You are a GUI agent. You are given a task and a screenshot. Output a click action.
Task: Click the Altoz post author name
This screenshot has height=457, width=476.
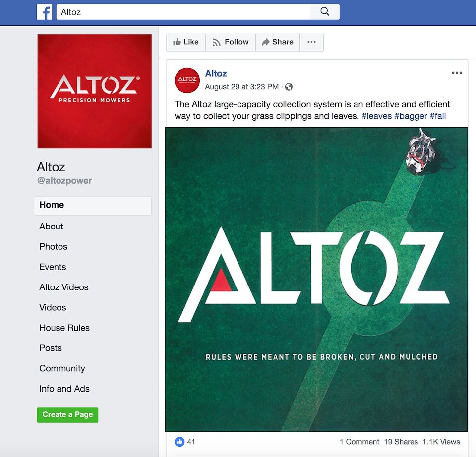tap(216, 74)
